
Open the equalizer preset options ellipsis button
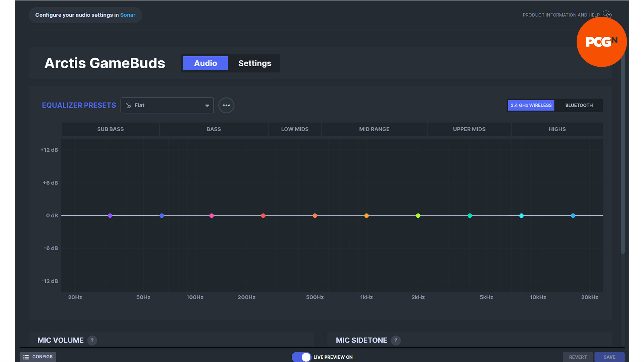pyautogui.click(x=226, y=105)
